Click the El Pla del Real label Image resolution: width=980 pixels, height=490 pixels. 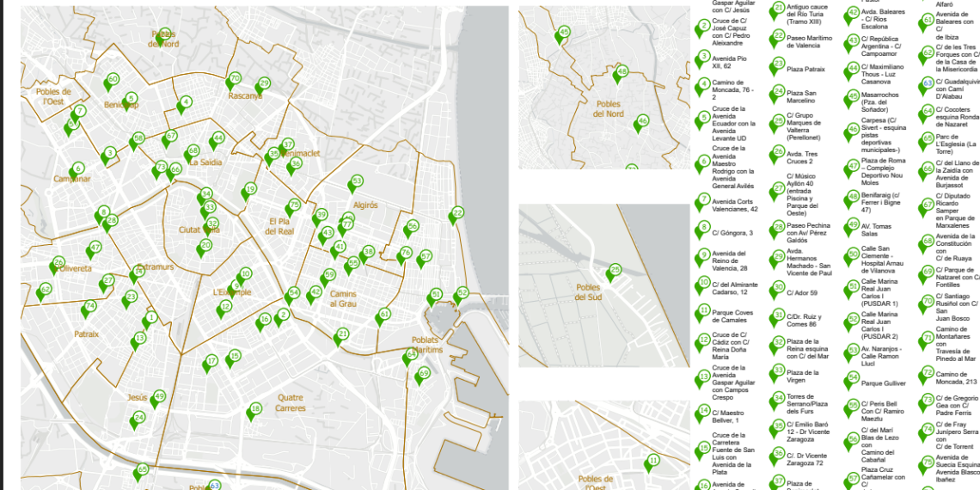pos(279,226)
